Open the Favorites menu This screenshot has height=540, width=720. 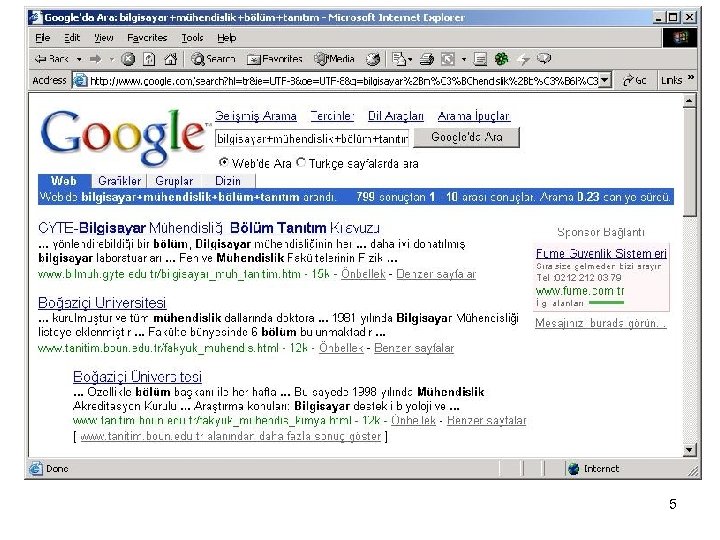pyautogui.click(x=147, y=38)
